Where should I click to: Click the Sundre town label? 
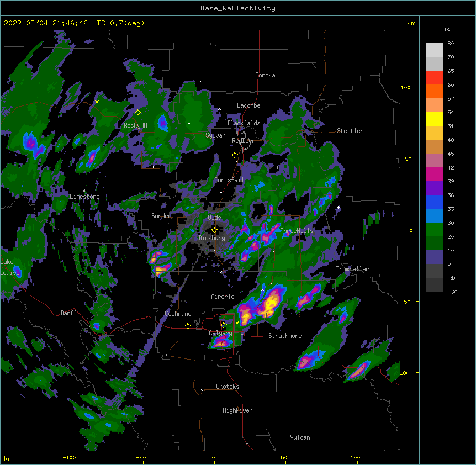pos(161,216)
